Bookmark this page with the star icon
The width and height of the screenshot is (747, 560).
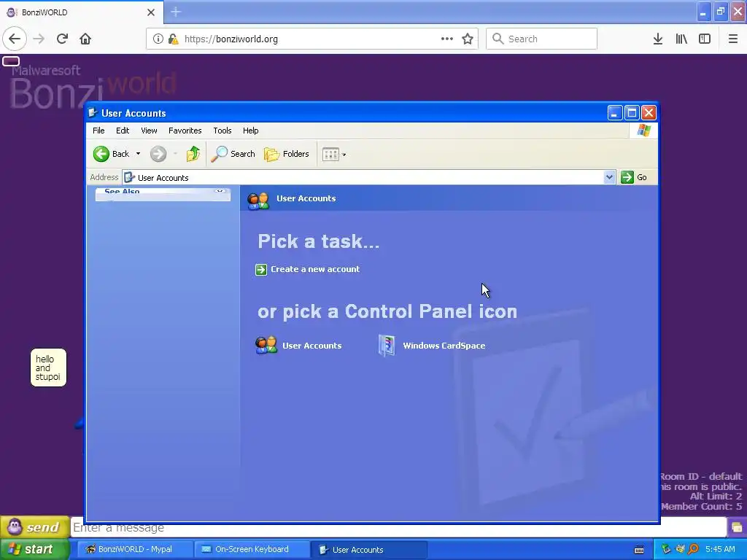coord(468,39)
